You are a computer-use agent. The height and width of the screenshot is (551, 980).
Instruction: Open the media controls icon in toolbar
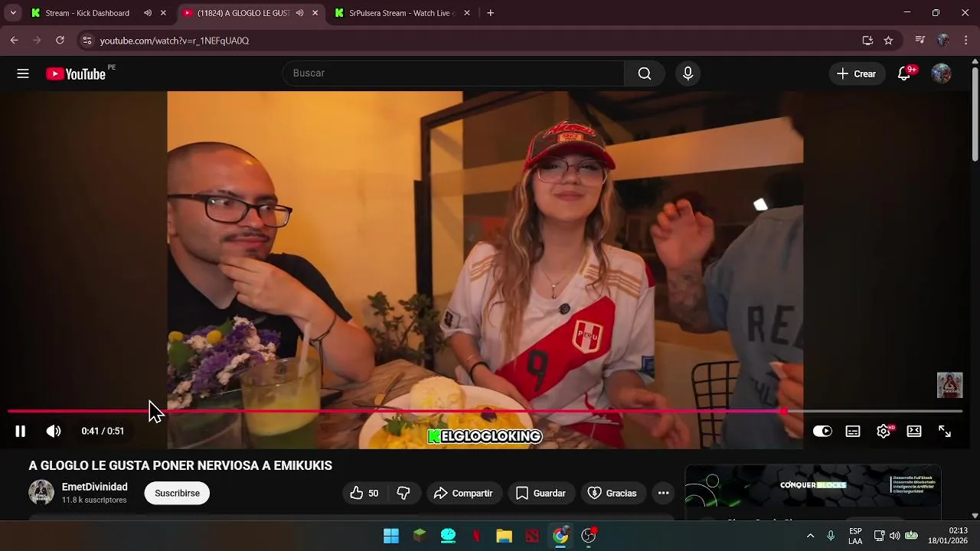[x=920, y=41]
